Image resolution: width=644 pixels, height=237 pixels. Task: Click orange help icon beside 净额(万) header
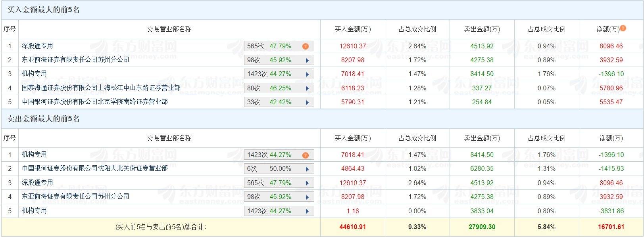(x=623, y=28)
